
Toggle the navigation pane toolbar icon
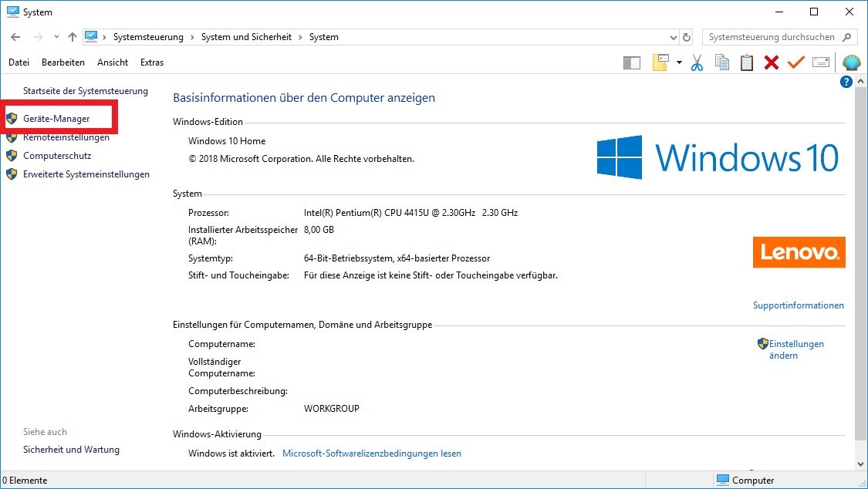tap(632, 62)
